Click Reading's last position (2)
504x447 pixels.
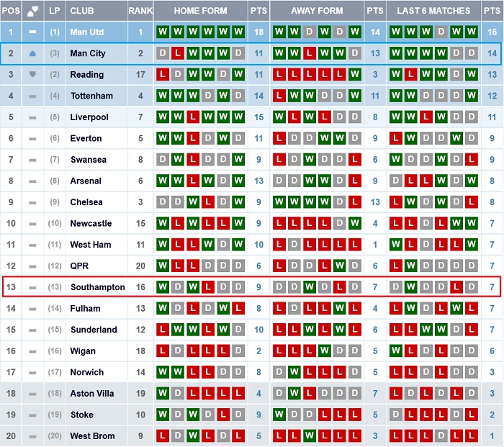coord(55,75)
